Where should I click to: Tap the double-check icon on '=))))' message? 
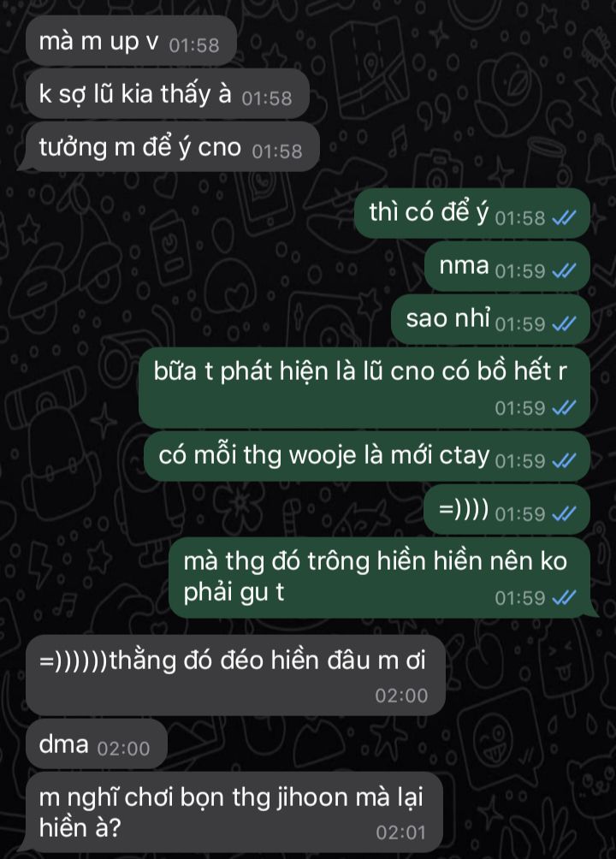pos(564,514)
